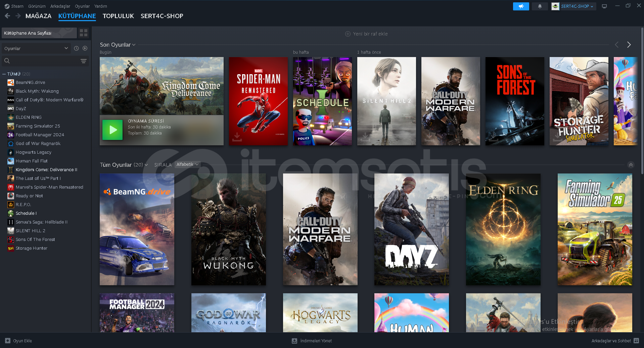Click the God of War Ragnarök sidebar icon
Image resolution: width=644 pixels, height=348 pixels.
pos(11,143)
